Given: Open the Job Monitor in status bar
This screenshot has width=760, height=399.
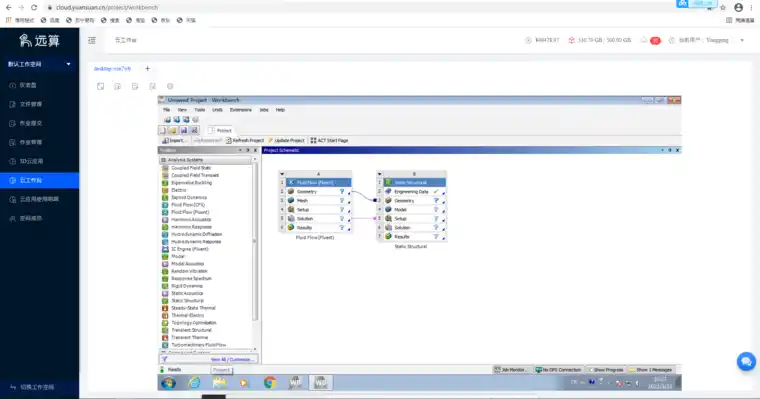Looking at the screenshot, I should click(510, 370).
